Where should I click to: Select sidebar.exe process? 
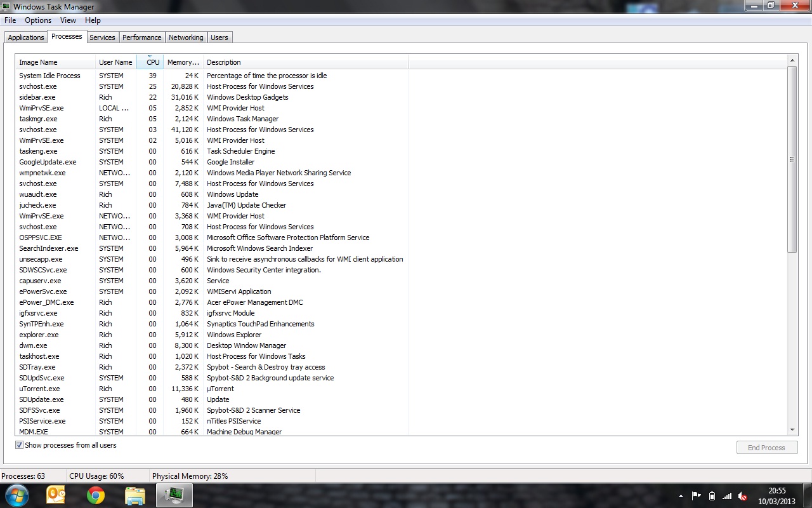pos(212,97)
